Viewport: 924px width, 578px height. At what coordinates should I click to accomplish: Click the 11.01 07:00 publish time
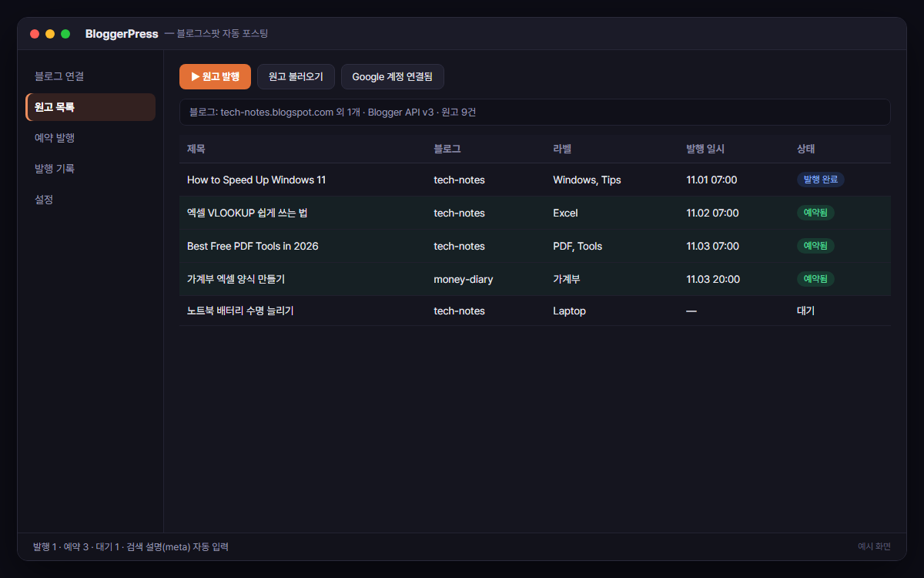click(711, 180)
